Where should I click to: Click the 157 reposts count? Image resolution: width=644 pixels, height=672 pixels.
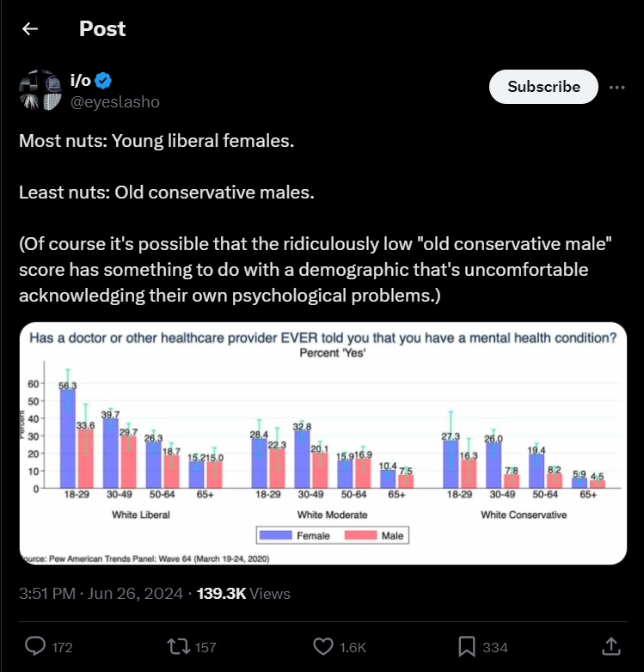click(x=205, y=647)
